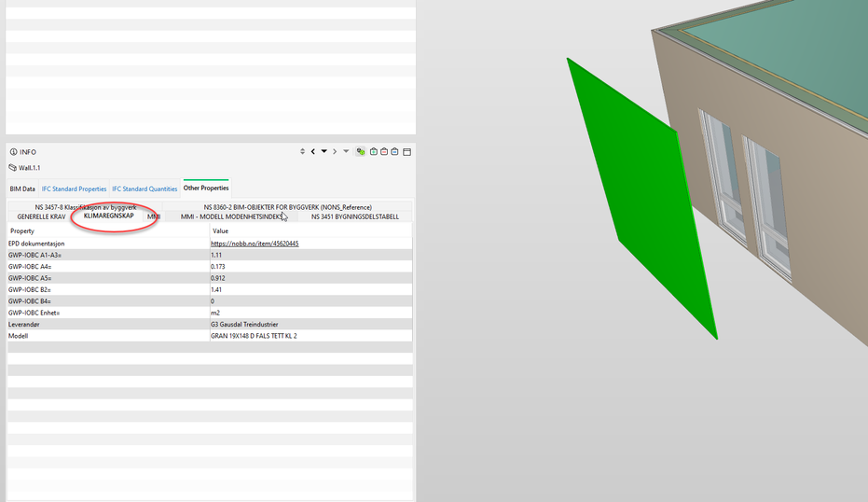
Task: Open the black history dropdown arrow
Action: (324, 151)
